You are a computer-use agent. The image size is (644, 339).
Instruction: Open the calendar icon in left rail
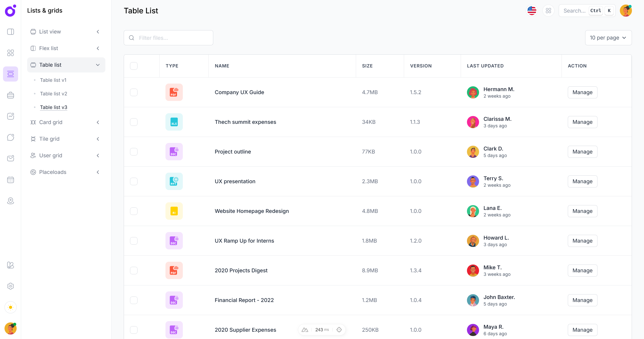[x=11, y=180]
